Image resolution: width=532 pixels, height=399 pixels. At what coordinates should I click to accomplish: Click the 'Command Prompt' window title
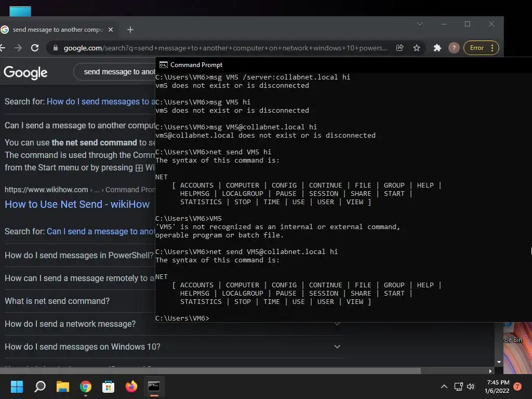pyautogui.click(x=196, y=65)
